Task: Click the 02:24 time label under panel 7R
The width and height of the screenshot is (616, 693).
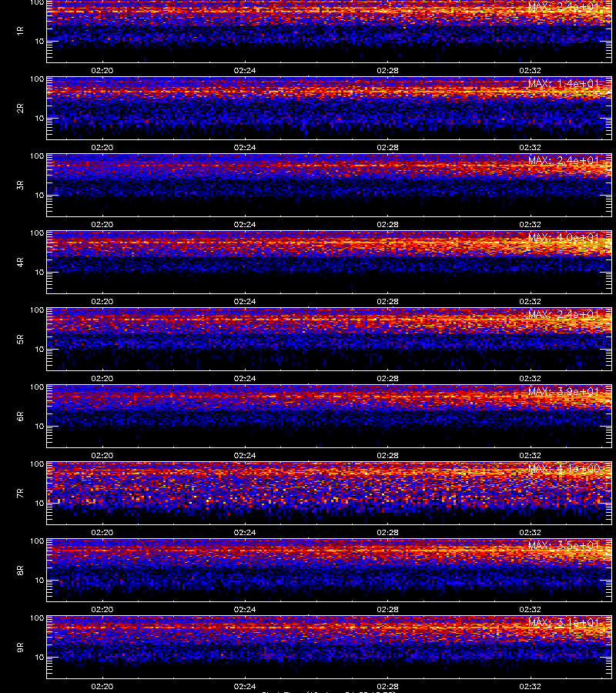Action: (245, 533)
